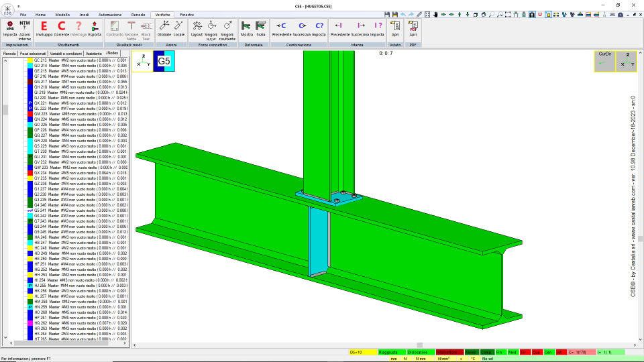The width and height of the screenshot is (644, 362).
Task: Click the Z X Y axes view button top right
Action: pos(627,61)
